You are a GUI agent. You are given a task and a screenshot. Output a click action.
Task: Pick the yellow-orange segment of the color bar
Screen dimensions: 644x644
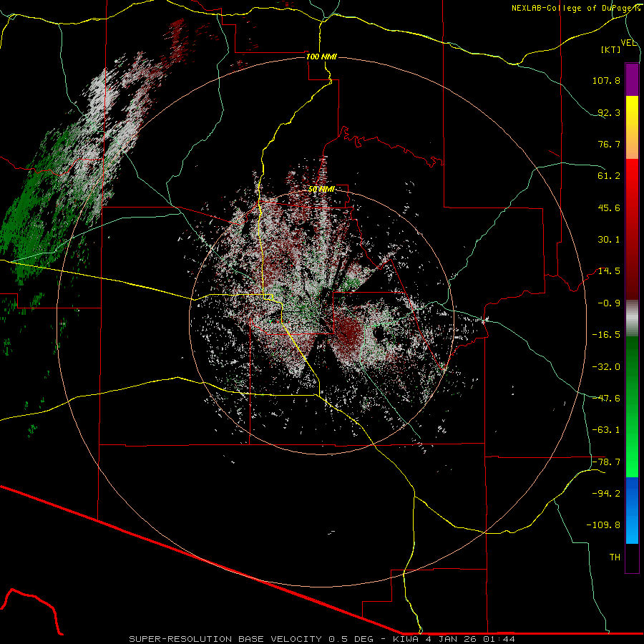632,127
